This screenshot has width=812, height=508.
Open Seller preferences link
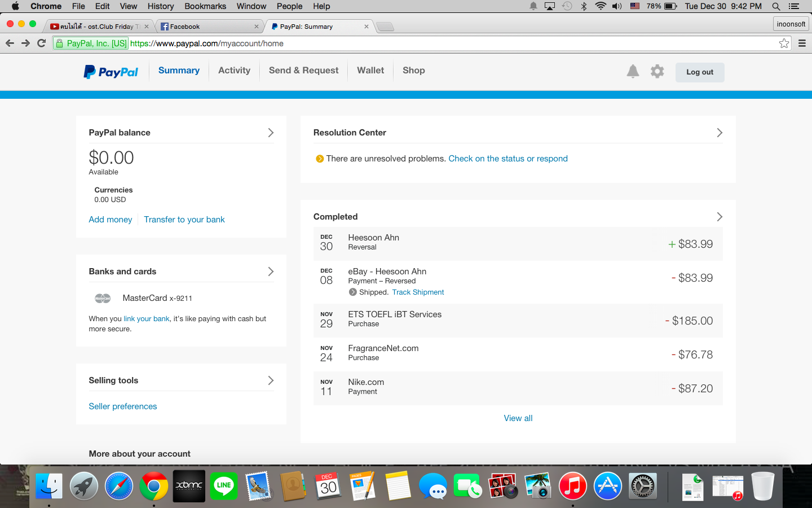[123, 406]
